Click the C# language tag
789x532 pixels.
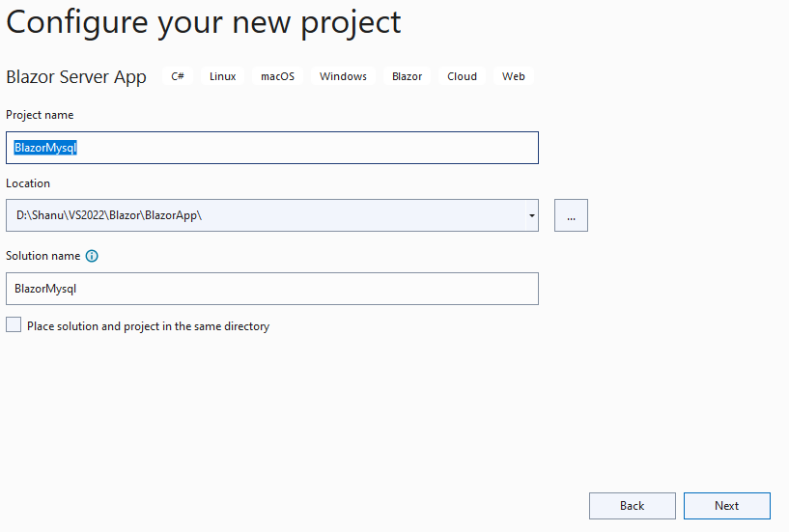click(178, 76)
